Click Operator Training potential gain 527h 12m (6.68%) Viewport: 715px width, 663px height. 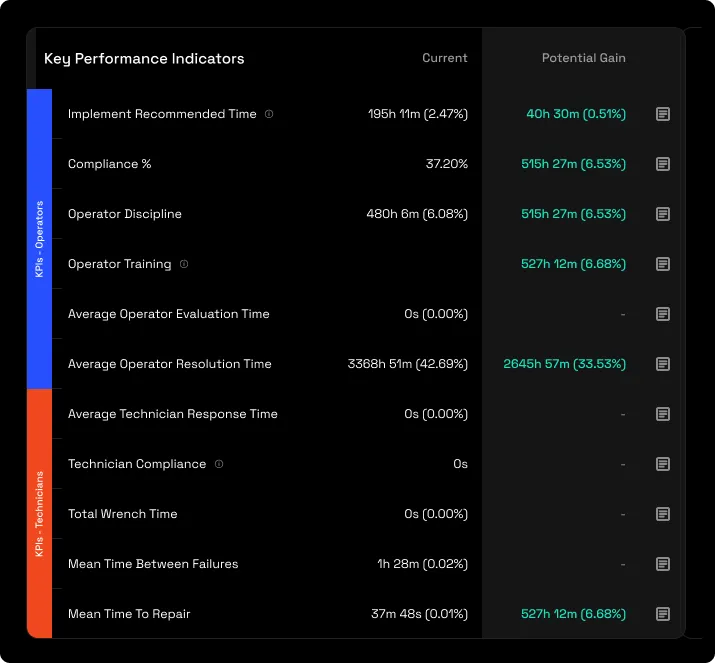tap(574, 264)
